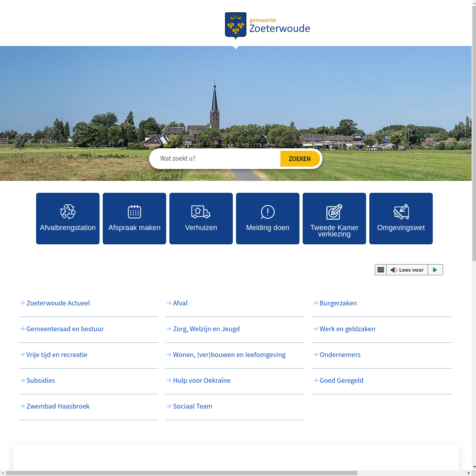Viewport: 476px width, 476px height.
Task: Open Hulp voor Oekraïne link
Action: pyautogui.click(x=202, y=380)
